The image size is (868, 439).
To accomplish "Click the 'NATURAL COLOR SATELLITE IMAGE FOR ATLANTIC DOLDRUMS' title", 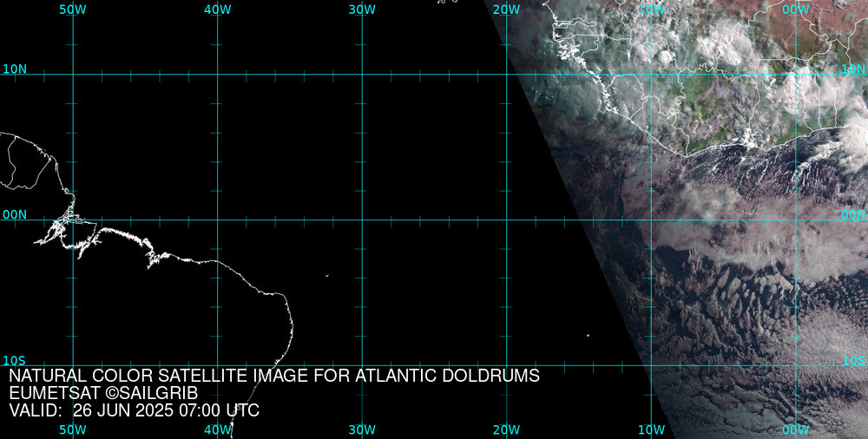I will click(x=274, y=376).
